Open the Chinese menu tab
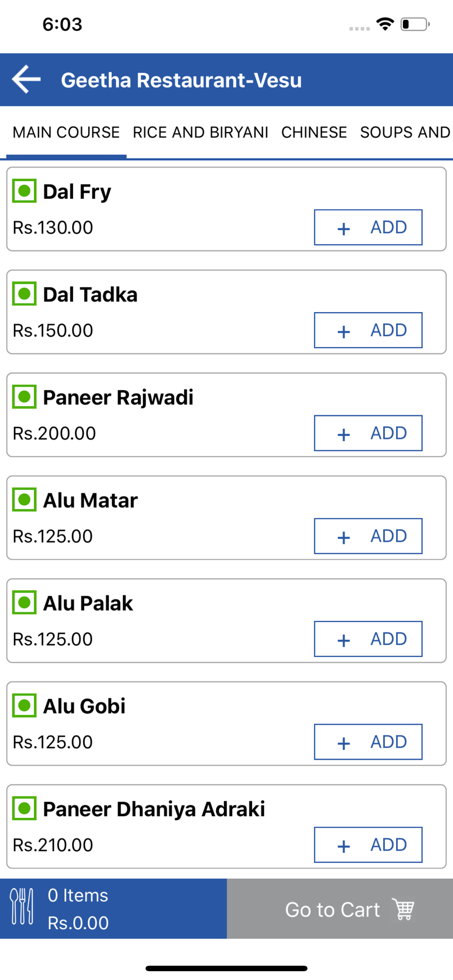Screen dimensions: 453x980 314,132
